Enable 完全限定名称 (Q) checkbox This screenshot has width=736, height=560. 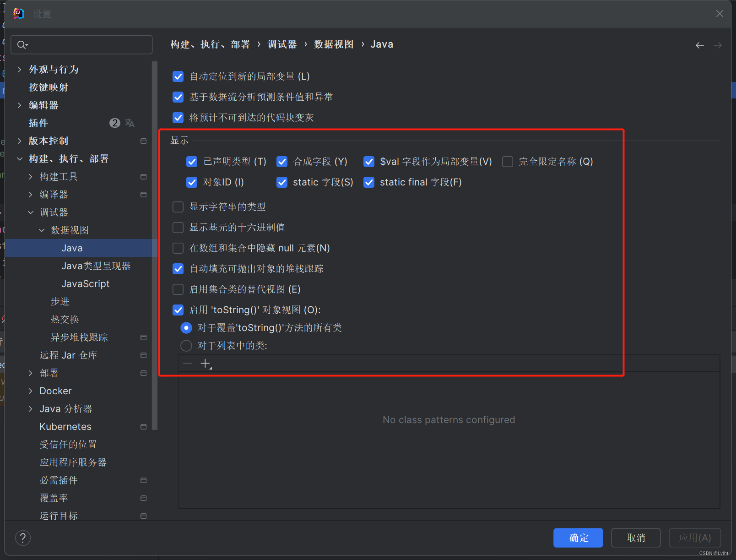(x=508, y=162)
